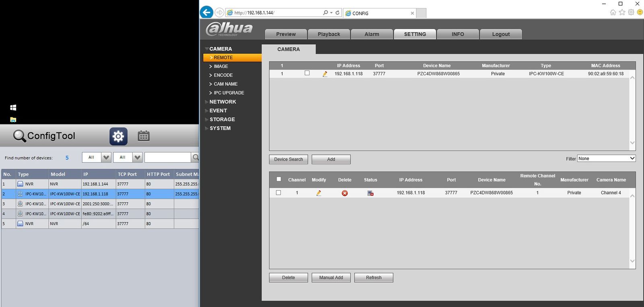
Task: Click the Manual Add button
Action: coord(331,278)
